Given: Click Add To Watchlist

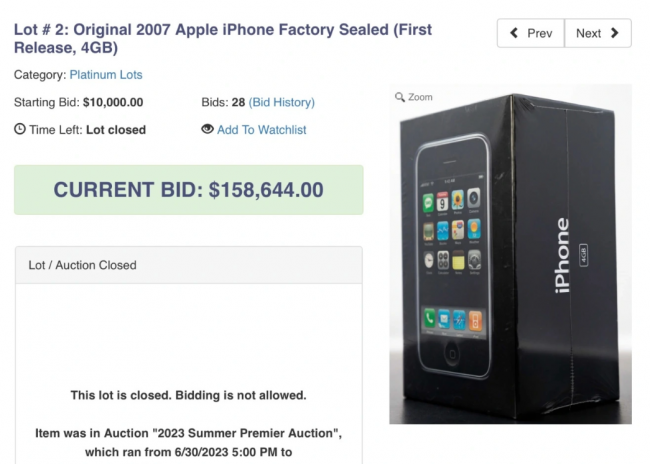Looking at the screenshot, I should (x=262, y=130).
